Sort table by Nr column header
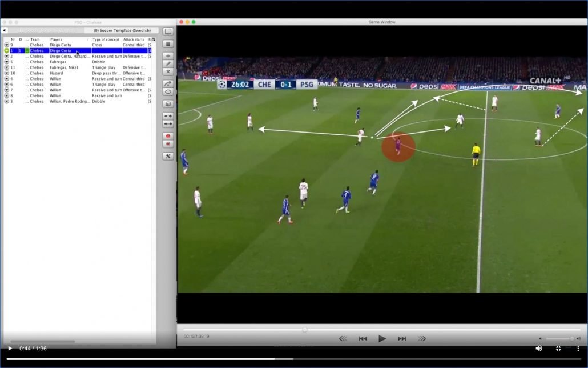The width and height of the screenshot is (588, 368). click(x=13, y=39)
